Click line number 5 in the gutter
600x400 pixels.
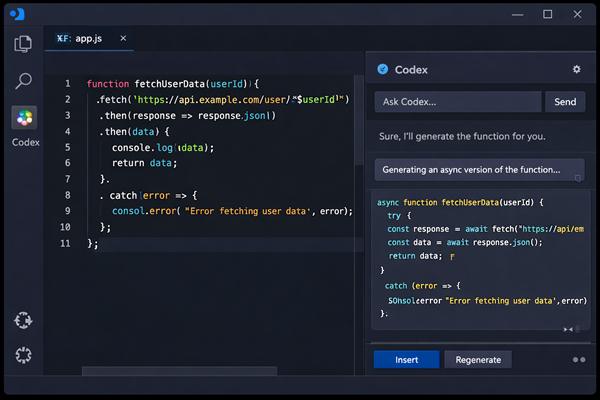[67, 147]
